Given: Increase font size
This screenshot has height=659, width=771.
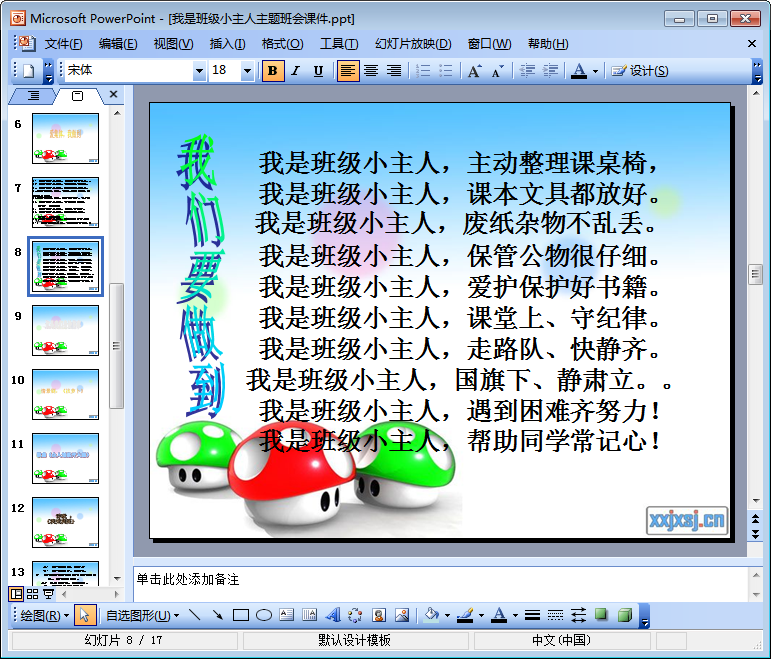Looking at the screenshot, I should [474, 71].
